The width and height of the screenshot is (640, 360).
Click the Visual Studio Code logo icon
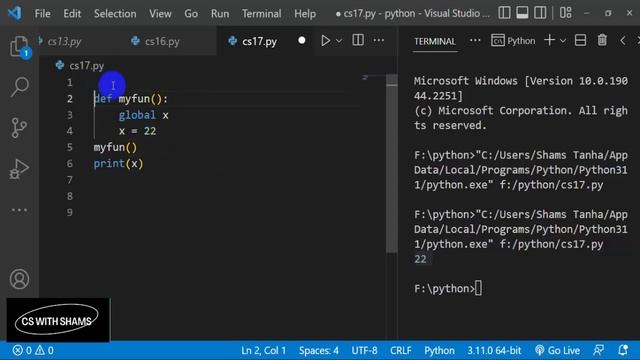tap(15, 13)
